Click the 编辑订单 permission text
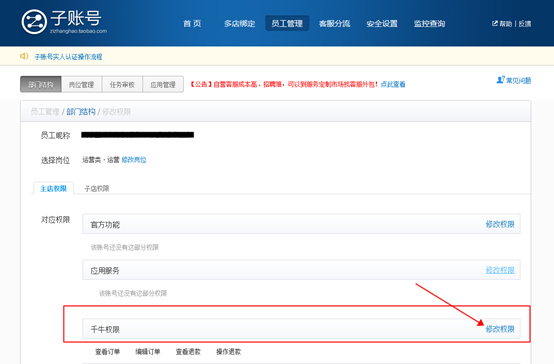554x364 pixels. (148, 352)
